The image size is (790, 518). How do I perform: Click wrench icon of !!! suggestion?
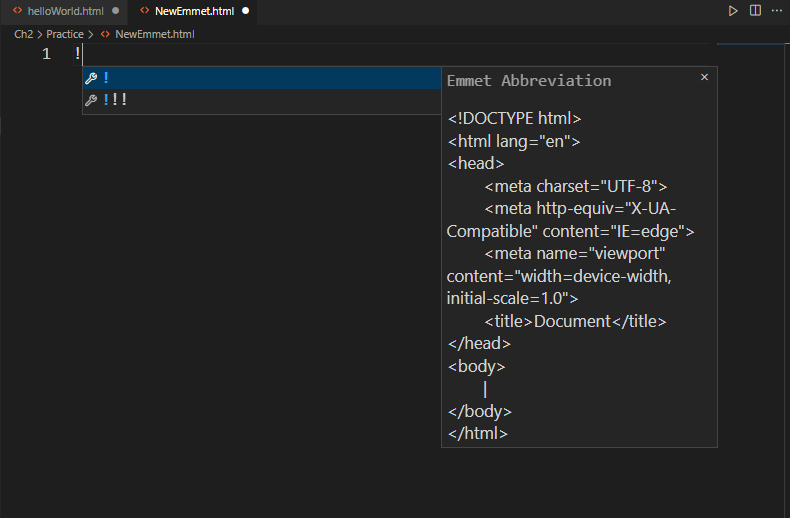(91, 100)
